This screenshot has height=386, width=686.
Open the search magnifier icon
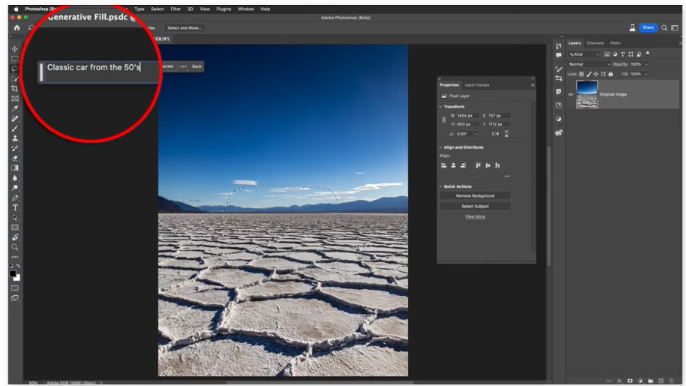coord(664,28)
